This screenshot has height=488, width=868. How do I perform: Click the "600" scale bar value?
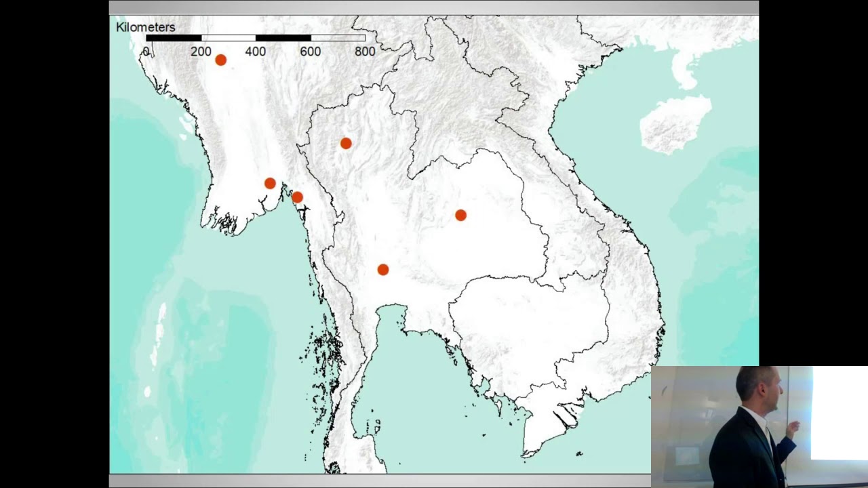[x=311, y=52]
